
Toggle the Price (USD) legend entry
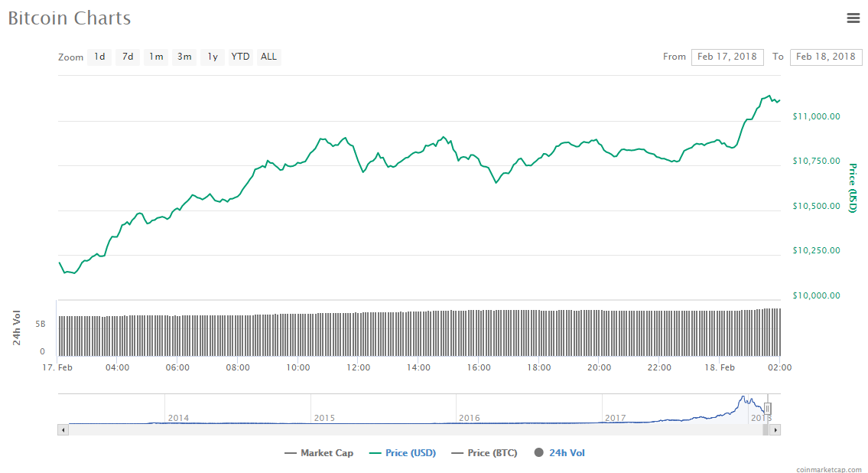(x=403, y=452)
